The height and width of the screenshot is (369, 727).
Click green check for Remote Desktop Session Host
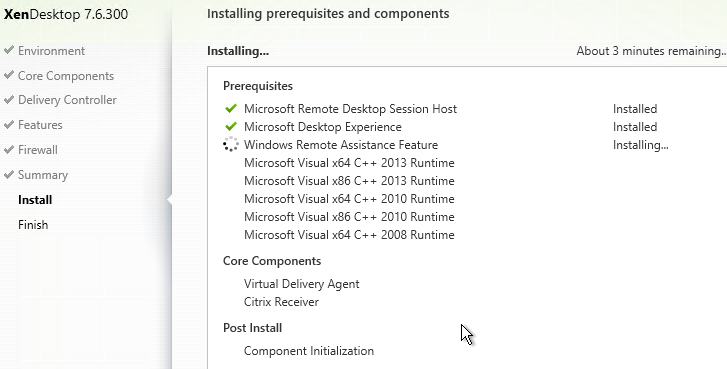[231, 108]
